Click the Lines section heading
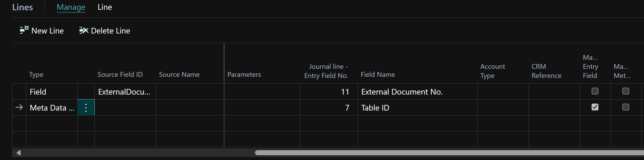644x160 pixels. pyautogui.click(x=23, y=7)
